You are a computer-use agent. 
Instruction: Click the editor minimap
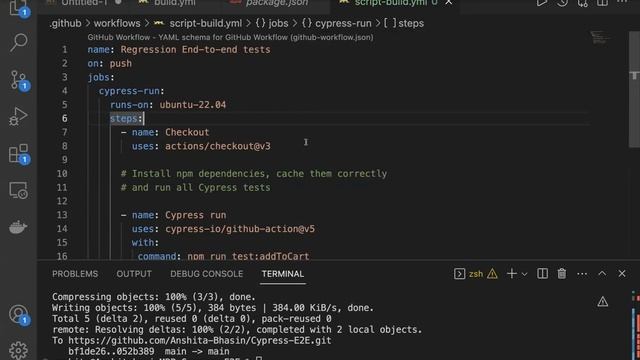600,38
